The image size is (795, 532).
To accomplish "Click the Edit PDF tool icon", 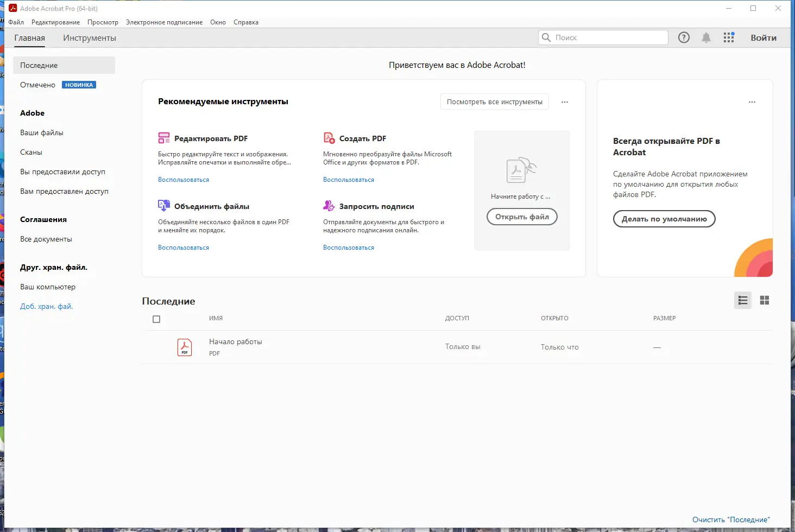I will pyautogui.click(x=164, y=138).
